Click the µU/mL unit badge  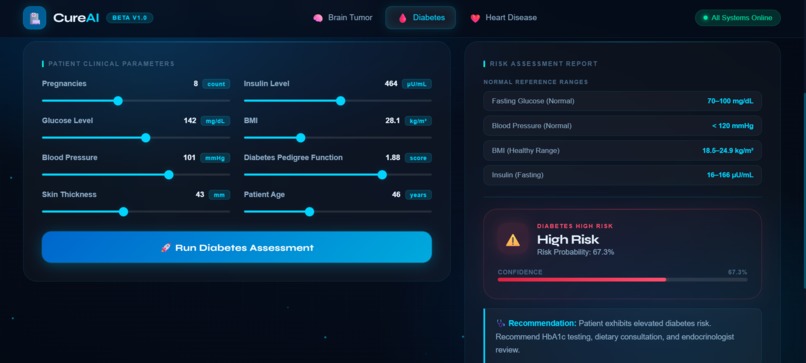click(x=417, y=84)
